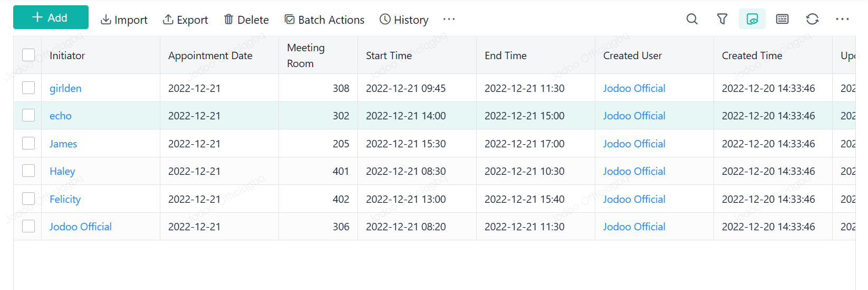Open the History log

pyautogui.click(x=404, y=20)
